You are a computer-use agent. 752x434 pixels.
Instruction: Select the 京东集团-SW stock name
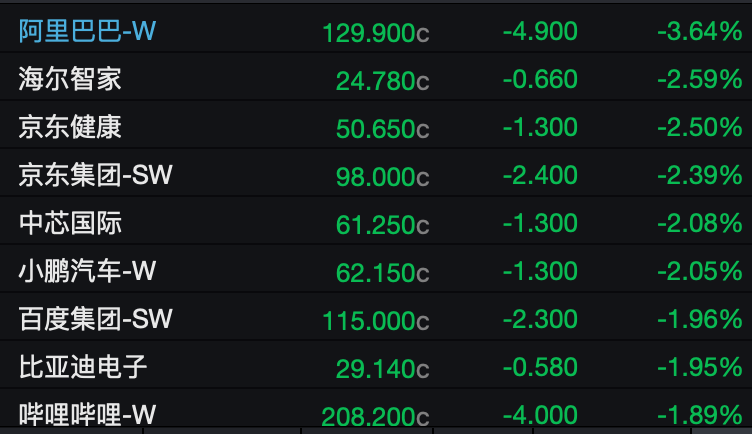95,175
